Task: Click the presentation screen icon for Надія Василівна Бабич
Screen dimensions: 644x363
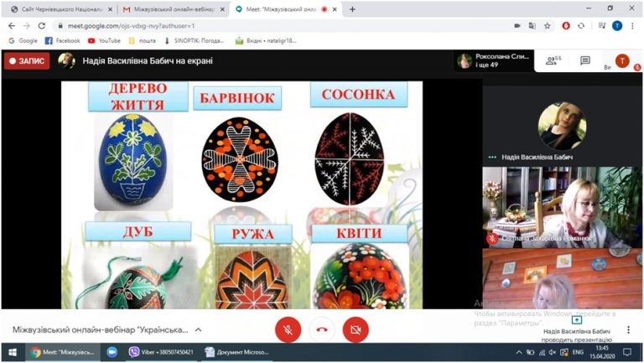Action: click(x=577, y=320)
